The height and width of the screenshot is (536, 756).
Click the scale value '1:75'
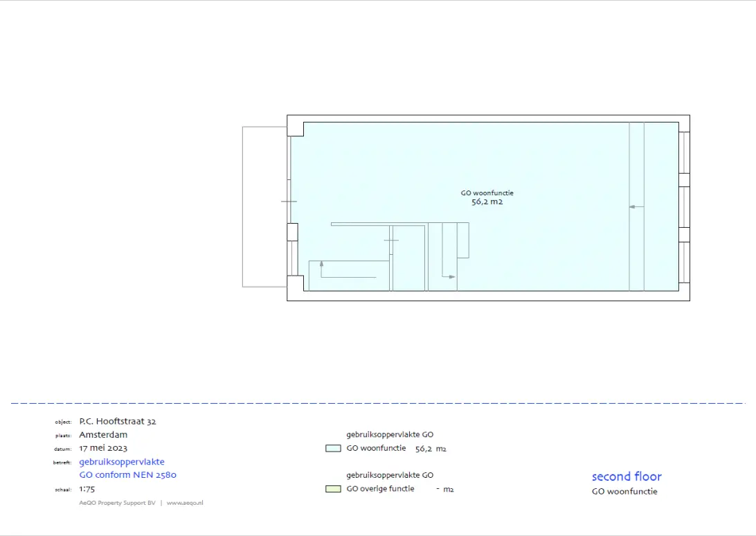[87, 489]
